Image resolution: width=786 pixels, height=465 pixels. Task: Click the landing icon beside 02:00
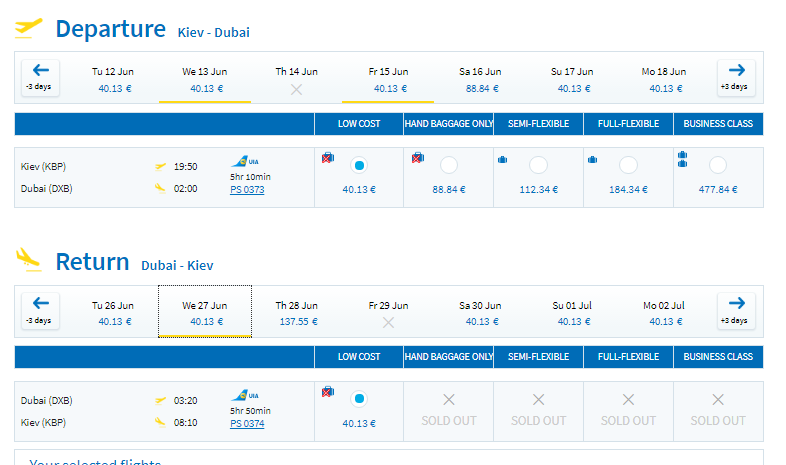click(160, 188)
